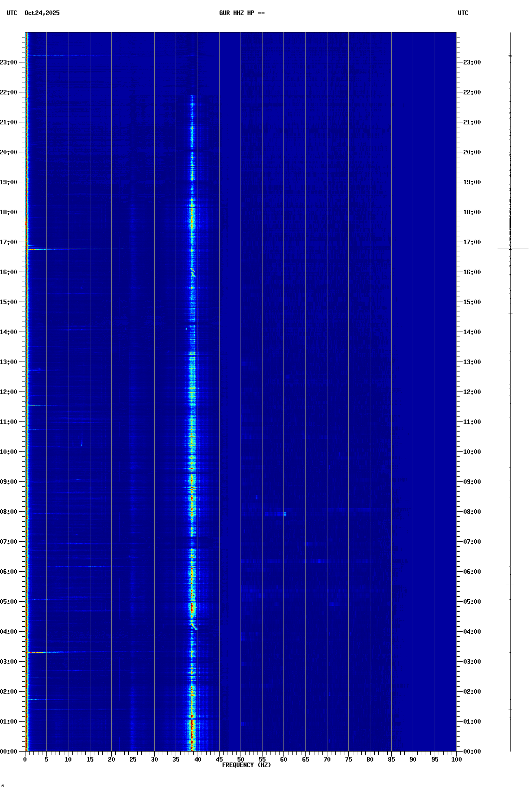Click the FREQUENCY (HZ) axis label
Image resolution: width=532 pixels, height=791 pixels.
(x=246, y=765)
